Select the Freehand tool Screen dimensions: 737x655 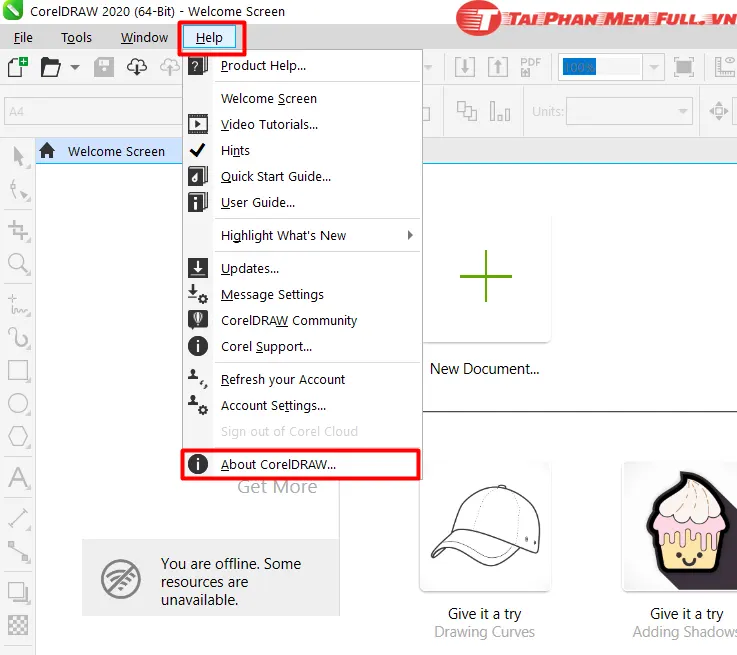[19, 305]
